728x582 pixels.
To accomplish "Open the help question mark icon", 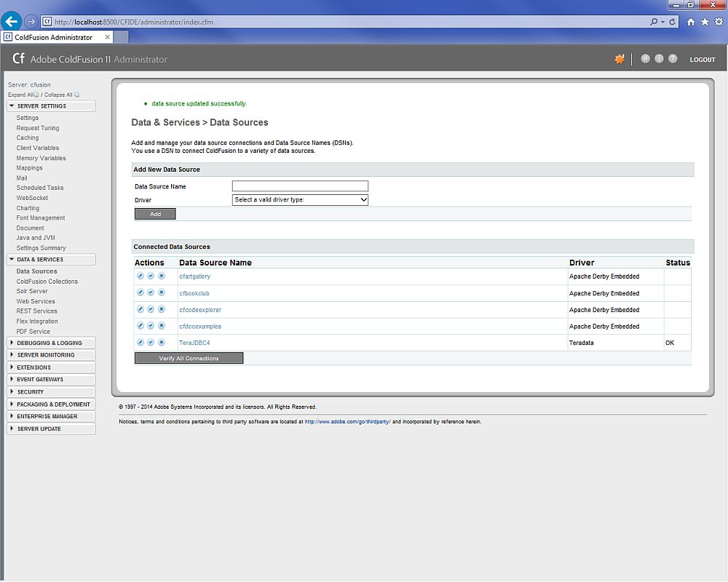I will pos(673,58).
